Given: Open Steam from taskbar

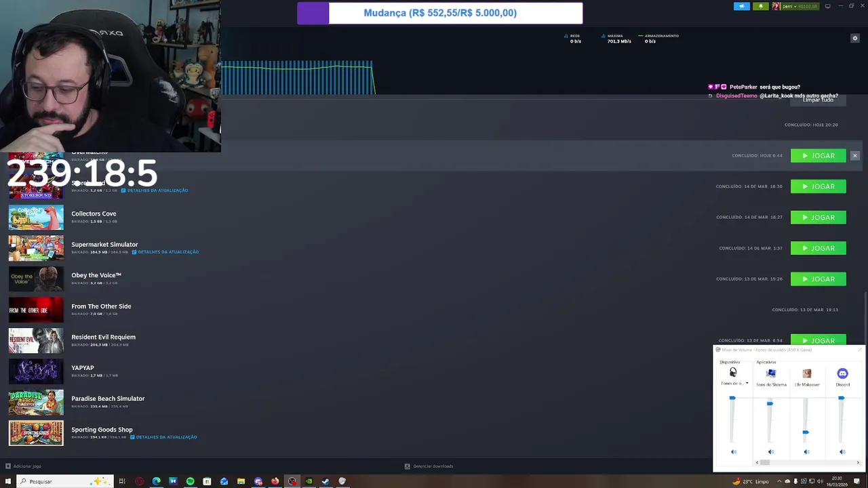Looking at the screenshot, I should tap(325, 481).
